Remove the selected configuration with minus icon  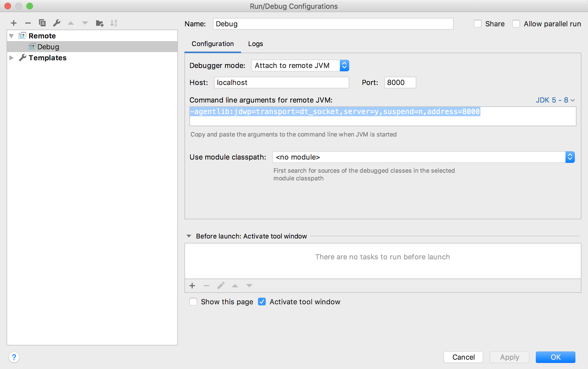pyautogui.click(x=28, y=23)
